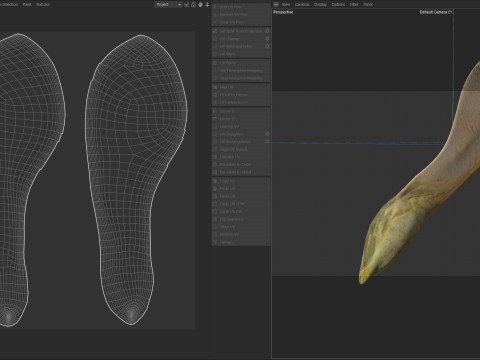The image size is (480, 360).
Task: Click the downward arrow icon beside Project dropdown
Action: click(x=207, y=5)
